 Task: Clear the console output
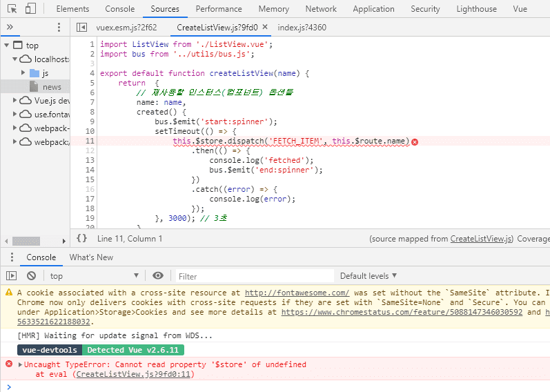click(x=31, y=276)
